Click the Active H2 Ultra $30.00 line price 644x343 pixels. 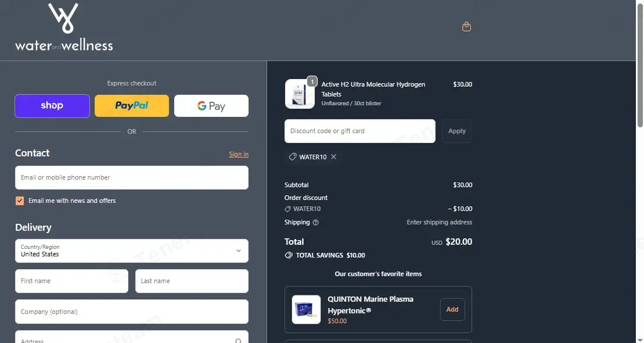point(462,84)
